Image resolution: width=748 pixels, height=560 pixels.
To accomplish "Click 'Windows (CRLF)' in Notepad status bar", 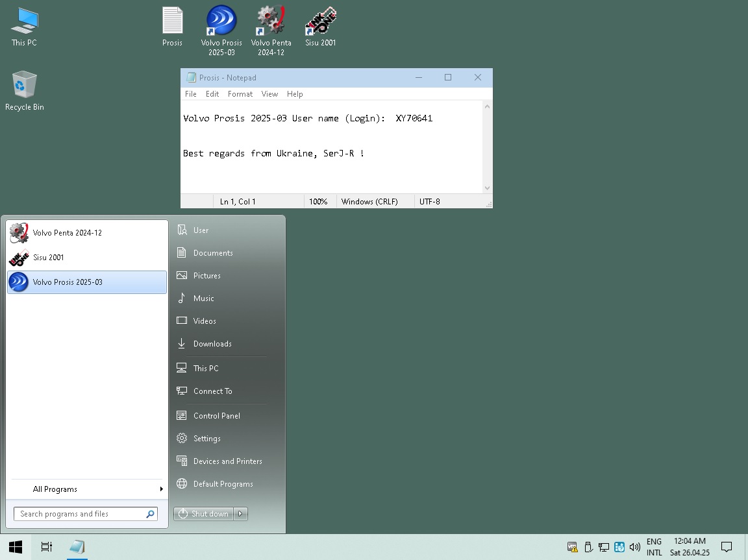I will 369,202.
